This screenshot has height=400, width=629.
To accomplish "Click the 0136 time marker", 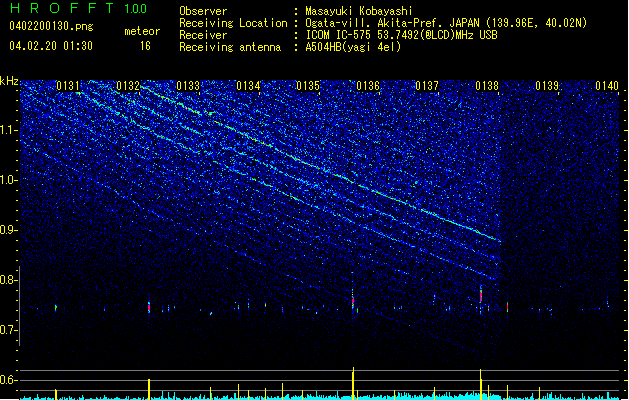I will click(368, 86).
